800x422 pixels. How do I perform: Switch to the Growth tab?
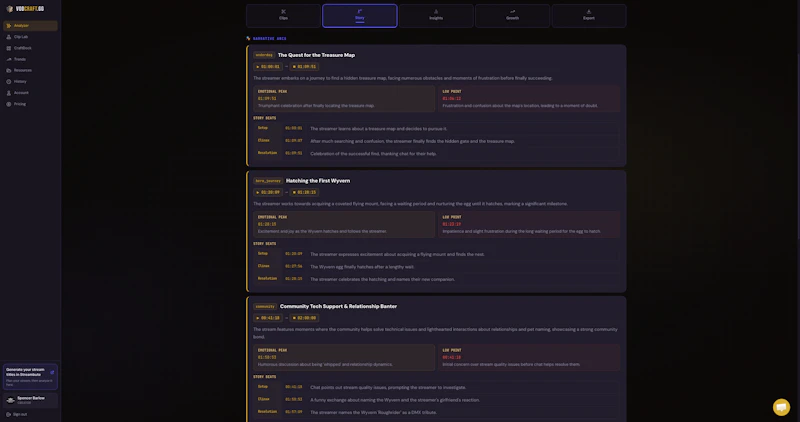(512, 15)
